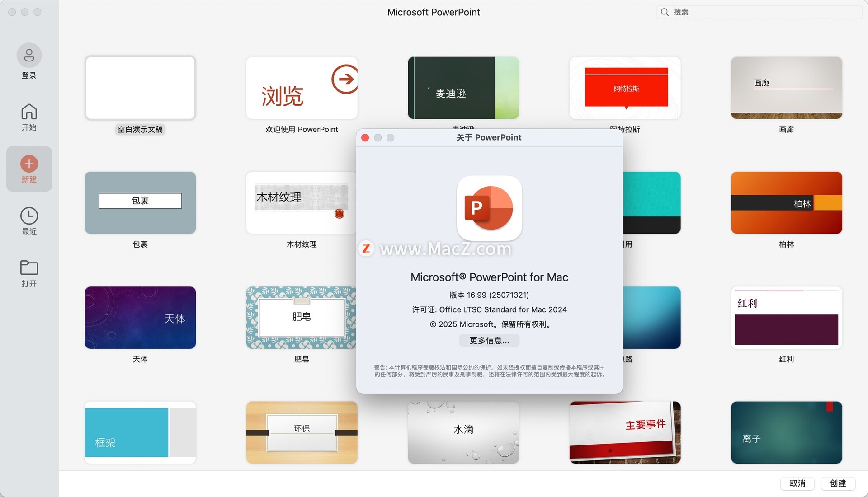
Task: Click the PowerPoint app logo in About dialog
Action: click(x=489, y=208)
